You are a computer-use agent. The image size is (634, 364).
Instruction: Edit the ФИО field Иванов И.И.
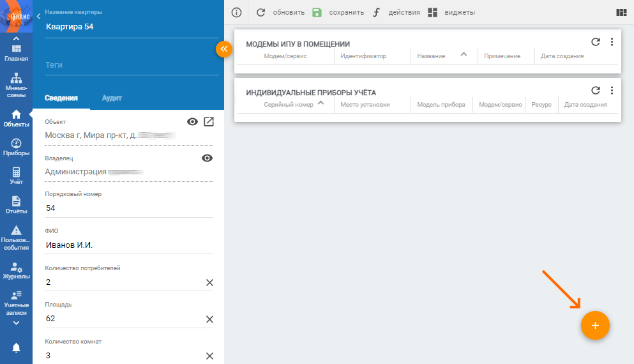129,245
